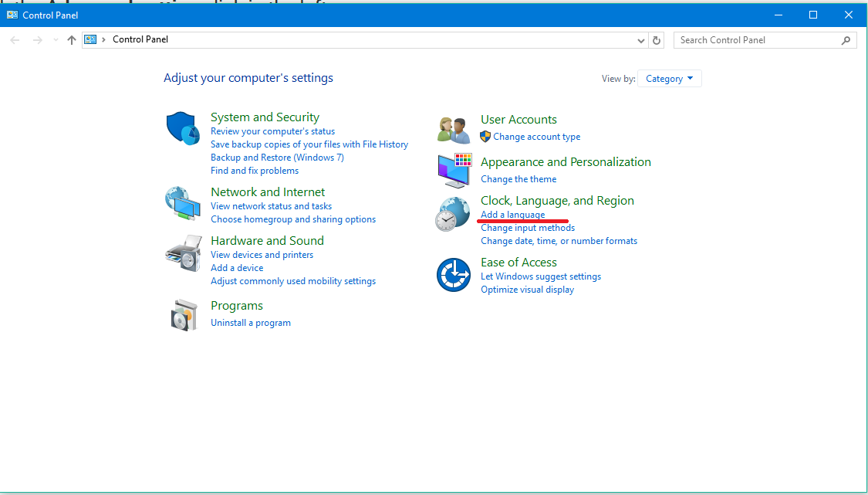Screen dimensions: 868x495
Task: Open the System and Security shield icon
Action: click(183, 128)
